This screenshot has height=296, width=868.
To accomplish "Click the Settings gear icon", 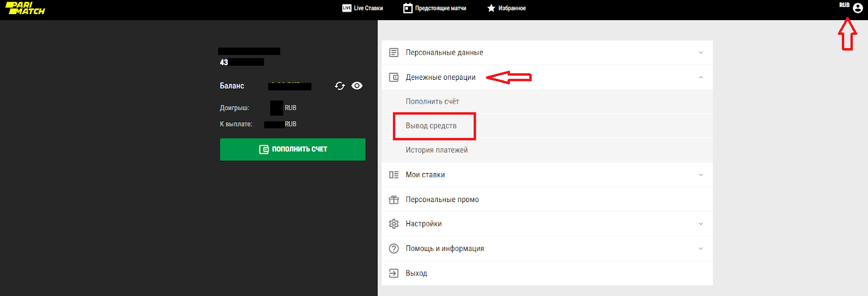I will point(394,224).
